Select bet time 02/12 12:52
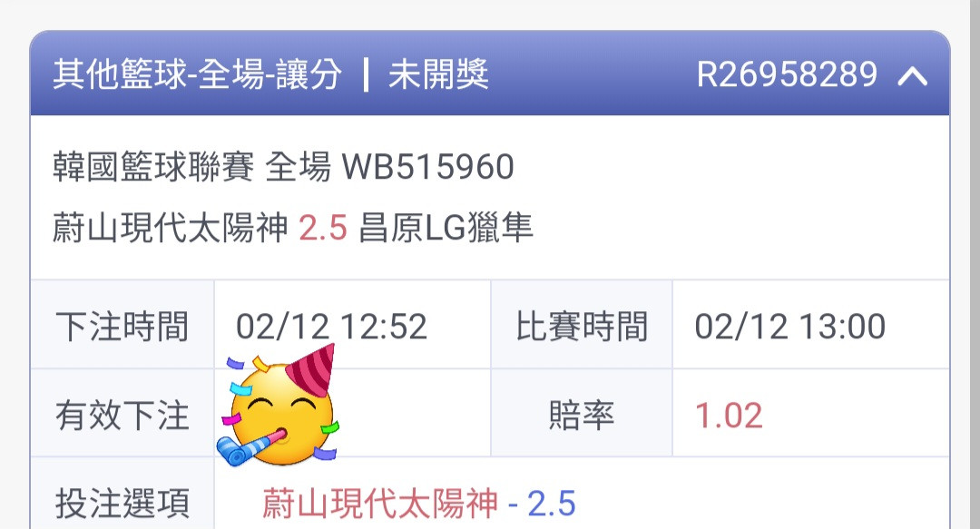This screenshot has width=980, height=529. click(331, 327)
